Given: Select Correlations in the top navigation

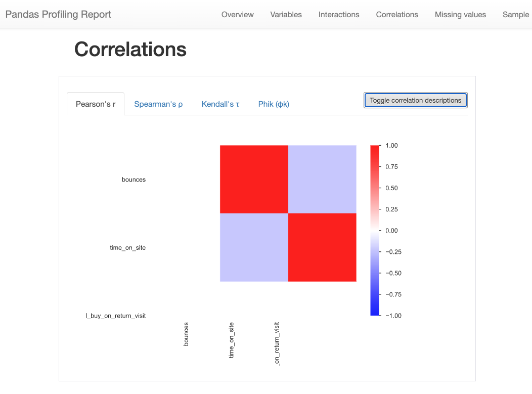Looking at the screenshot, I should (397, 15).
